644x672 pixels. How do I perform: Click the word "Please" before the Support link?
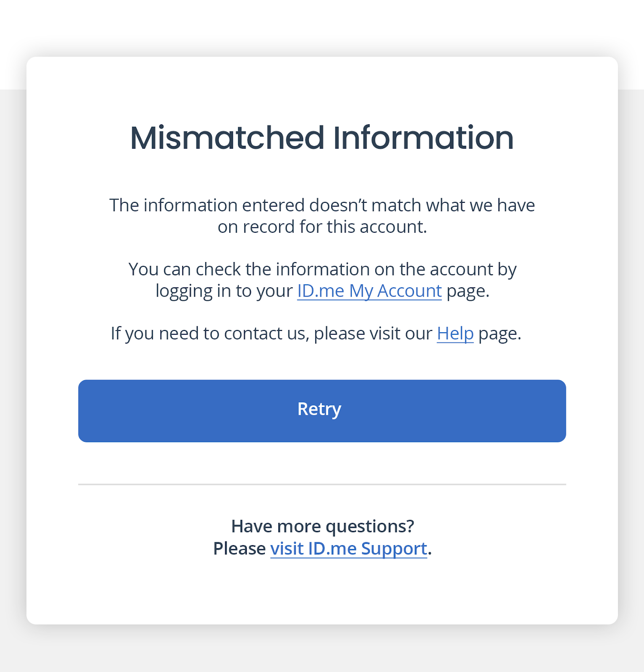pyautogui.click(x=239, y=549)
